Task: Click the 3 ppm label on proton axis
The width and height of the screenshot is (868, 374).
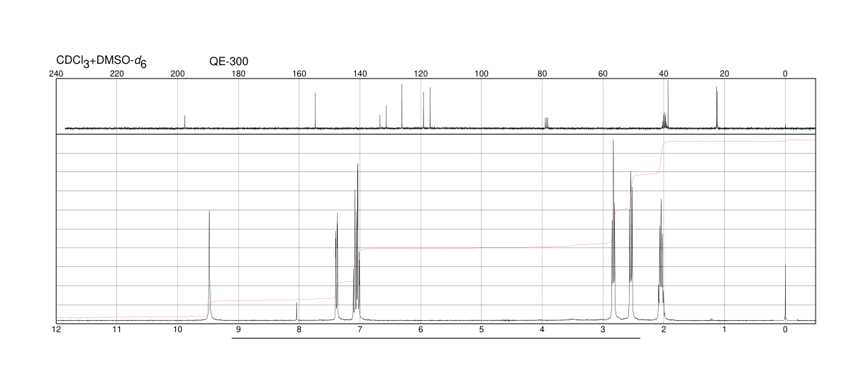Action: coord(603,329)
